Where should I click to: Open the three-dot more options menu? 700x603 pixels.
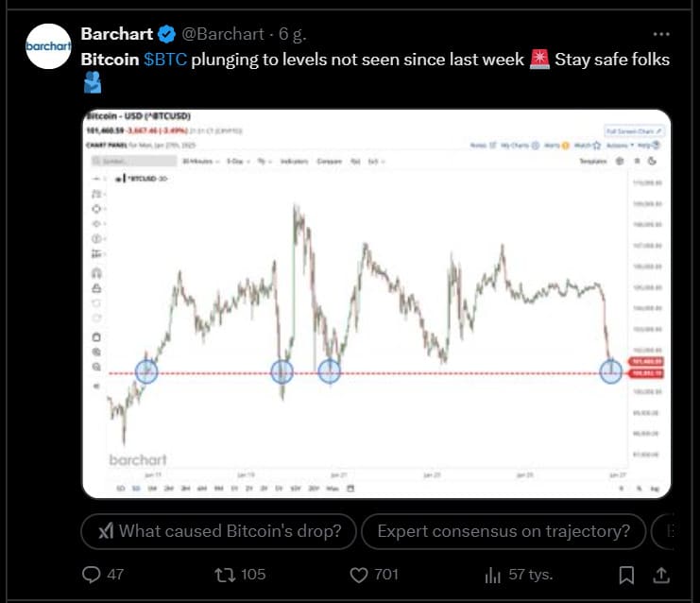[x=660, y=34]
